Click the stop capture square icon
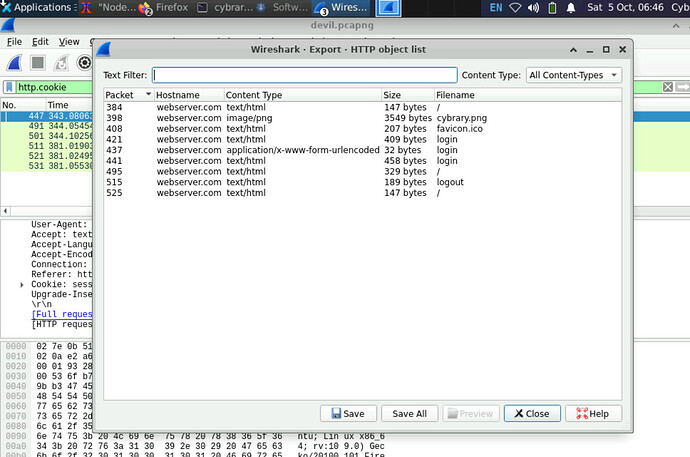 [x=37, y=63]
